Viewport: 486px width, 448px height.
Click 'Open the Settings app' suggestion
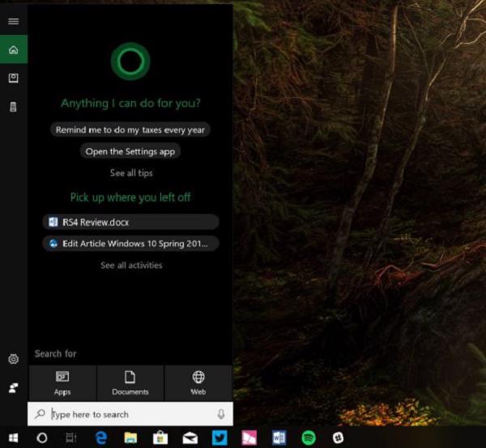click(130, 151)
